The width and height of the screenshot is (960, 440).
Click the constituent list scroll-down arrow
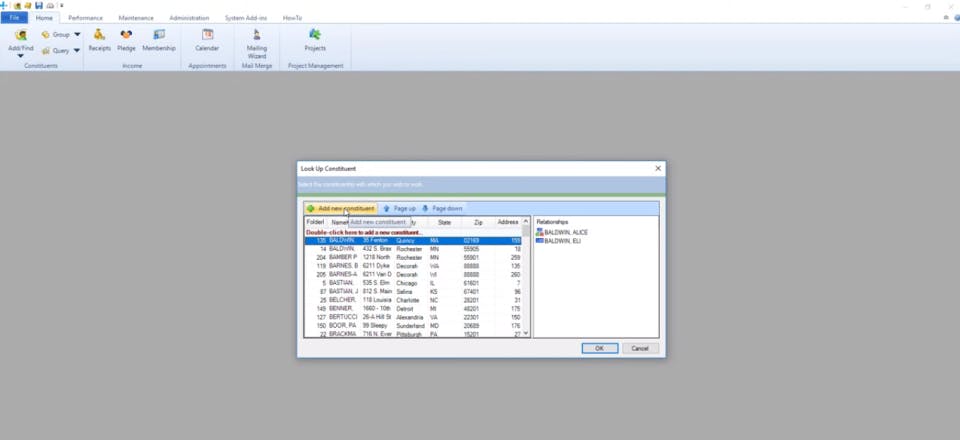[525, 334]
